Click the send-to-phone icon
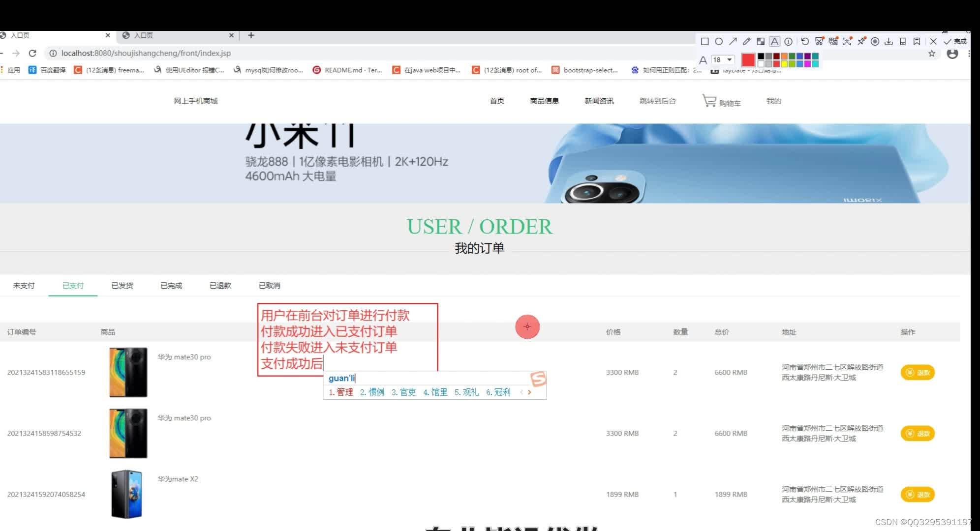 903,41
